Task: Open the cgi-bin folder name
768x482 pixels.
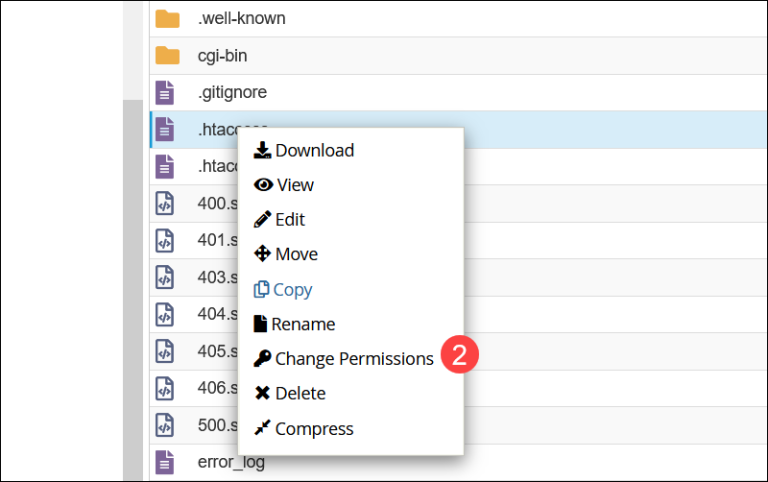Action: tap(222, 55)
